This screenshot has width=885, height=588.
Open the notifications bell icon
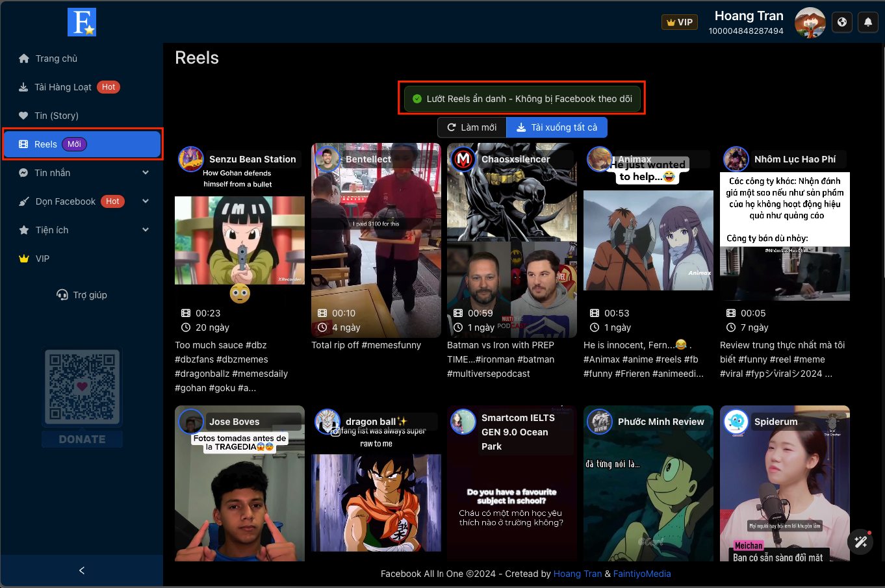(x=868, y=22)
